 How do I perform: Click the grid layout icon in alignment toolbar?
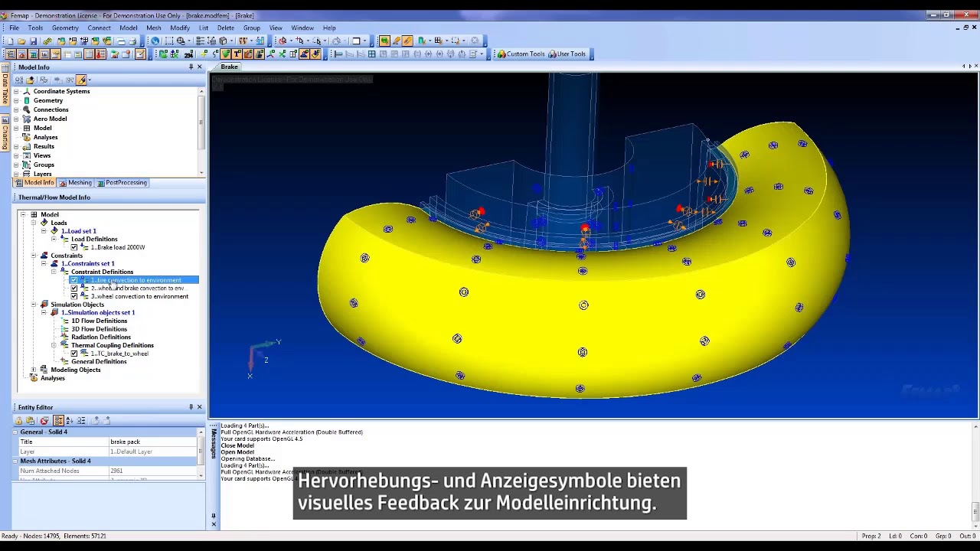[x=371, y=54]
